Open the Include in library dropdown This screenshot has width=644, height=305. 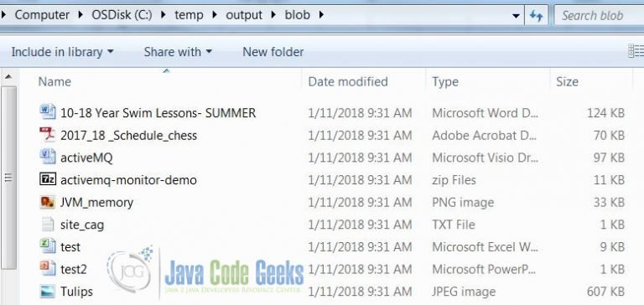pyautogui.click(x=62, y=52)
